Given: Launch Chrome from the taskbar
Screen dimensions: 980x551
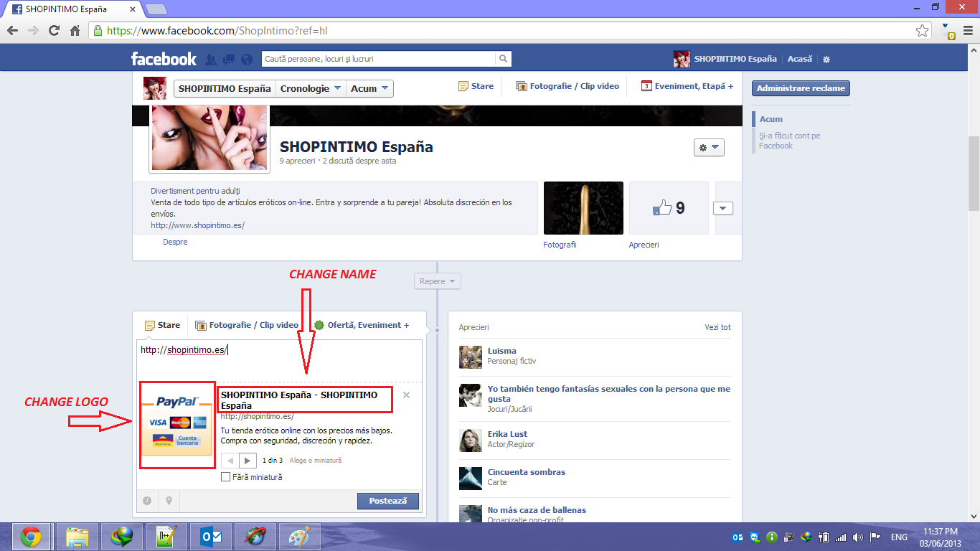Looking at the screenshot, I should pyautogui.click(x=31, y=536).
